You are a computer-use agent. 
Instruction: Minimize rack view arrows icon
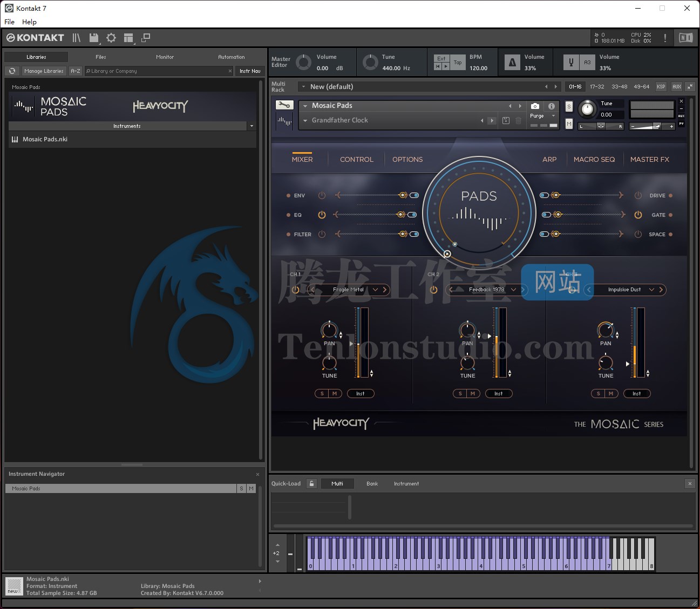point(690,86)
